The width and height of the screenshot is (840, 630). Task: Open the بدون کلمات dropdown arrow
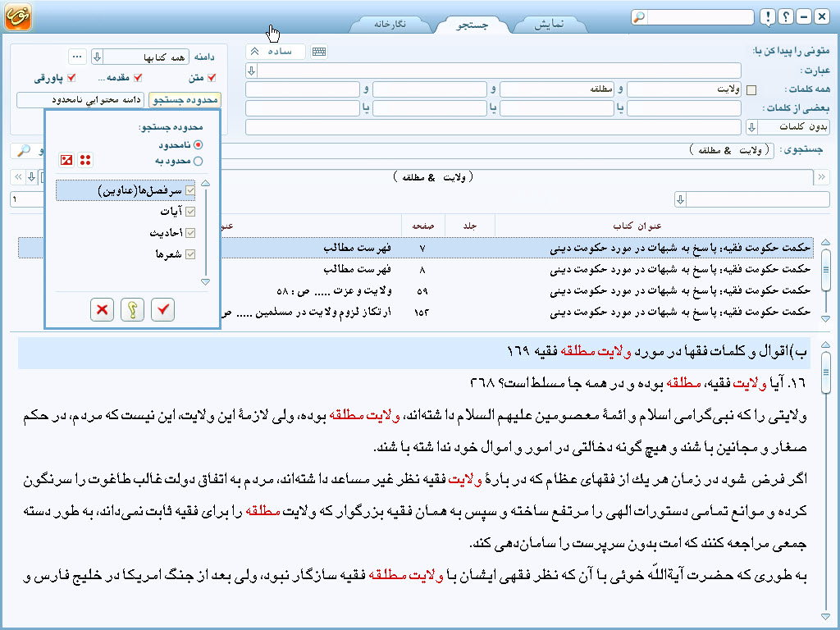tap(751, 127)
